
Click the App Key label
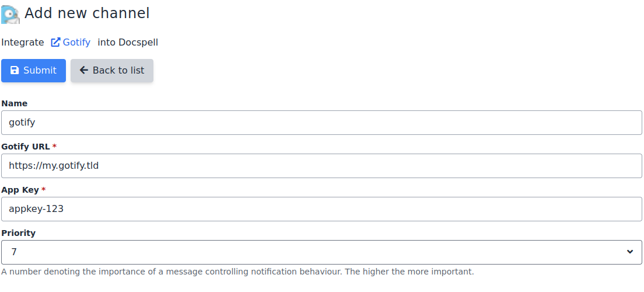20,190
